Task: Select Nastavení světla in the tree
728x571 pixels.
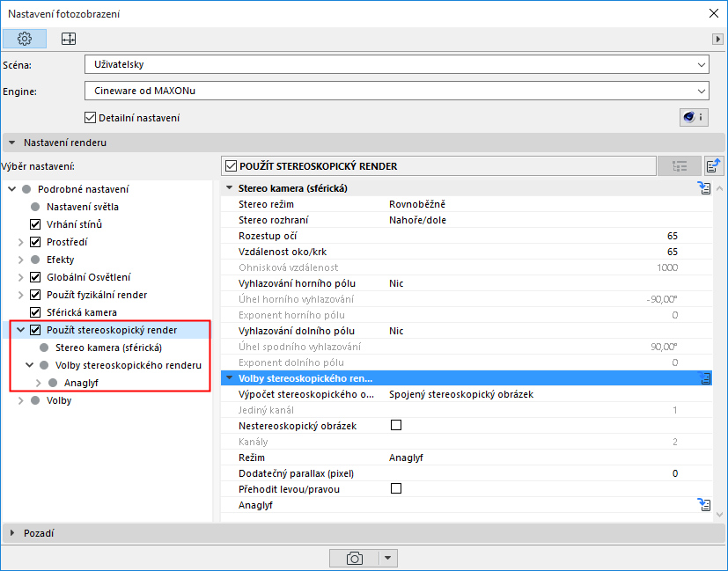Action: [x=82, y=207]
